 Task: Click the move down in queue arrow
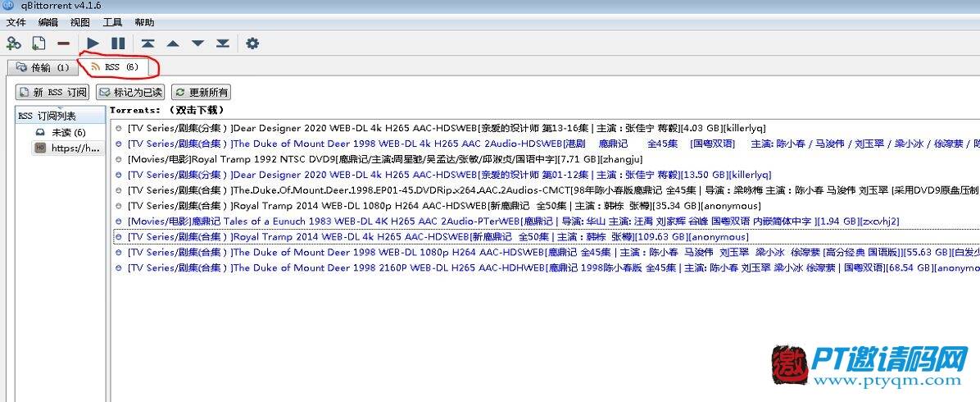[198, 43]
